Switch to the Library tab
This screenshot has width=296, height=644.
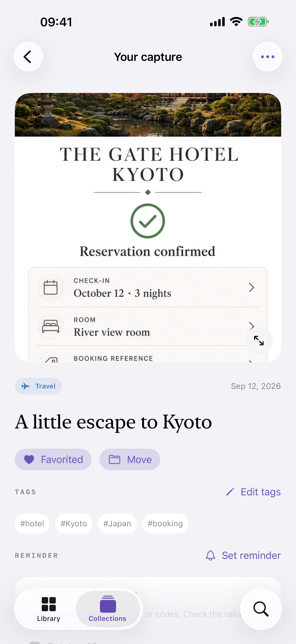click(49, 609)
